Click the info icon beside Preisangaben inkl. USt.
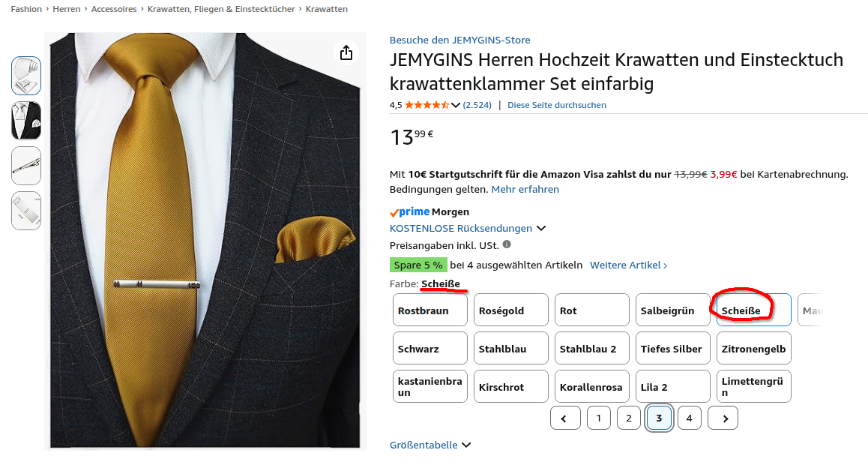868x471 pixels. point(507,244)
